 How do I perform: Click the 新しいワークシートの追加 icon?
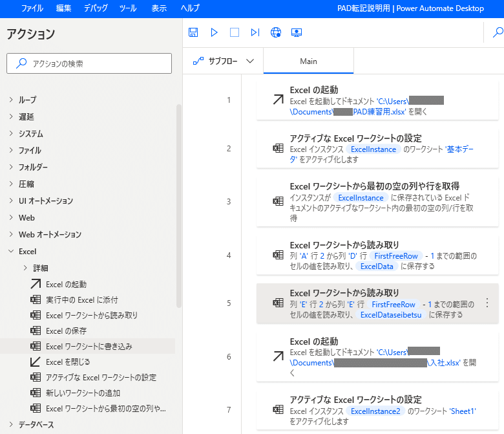[36, 393]
